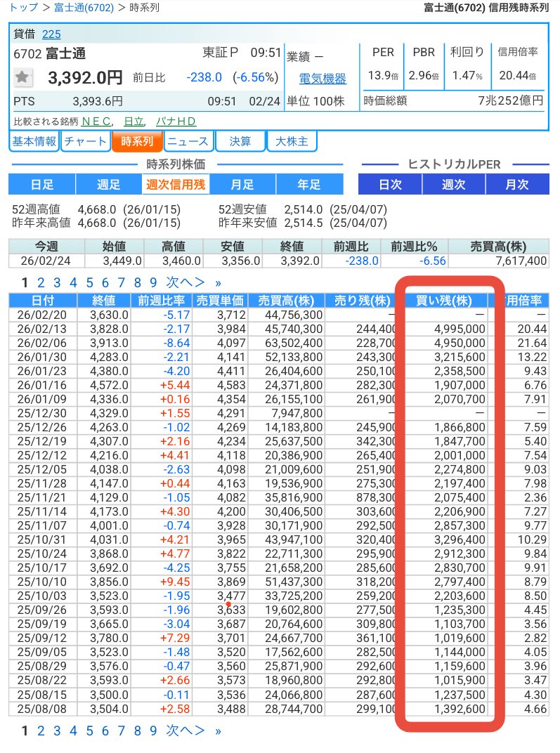This screenshot has width=560, height=753.
Task: Click the 前週比率 column header
Action: (162, 301)
